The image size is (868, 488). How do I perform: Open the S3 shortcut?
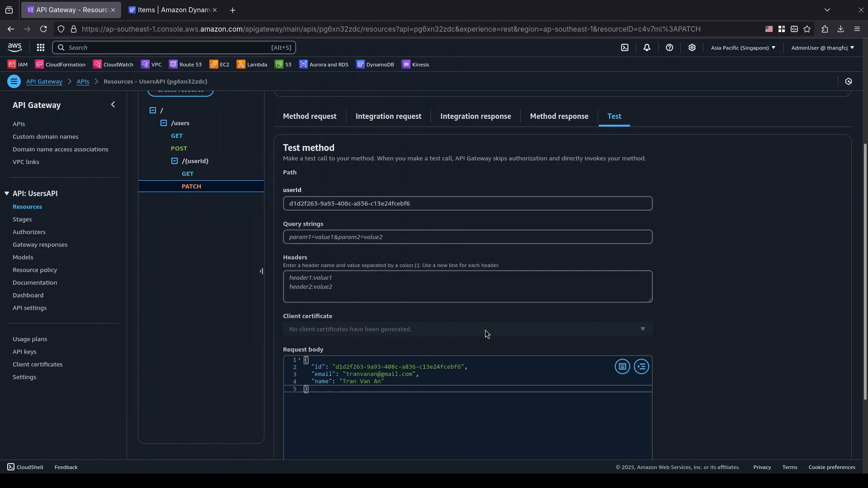click(283, 65)
